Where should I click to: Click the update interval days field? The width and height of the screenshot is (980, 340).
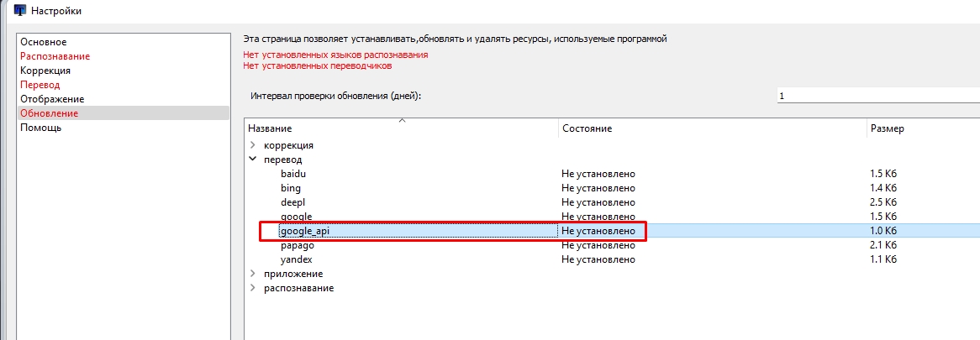click(x=877, y=96)
